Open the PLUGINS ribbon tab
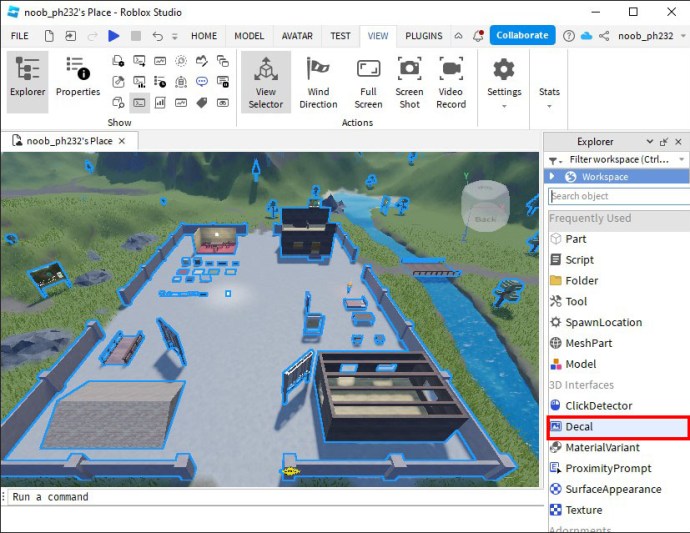Image resolution: width=690 pixels, height=533 pixels. [x=423, y=36]
